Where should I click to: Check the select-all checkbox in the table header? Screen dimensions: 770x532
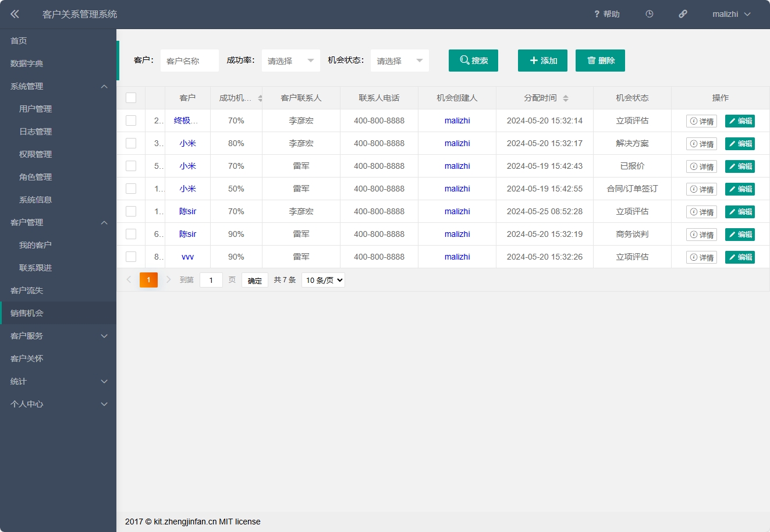pyautogui.click(x=131, y=97)
